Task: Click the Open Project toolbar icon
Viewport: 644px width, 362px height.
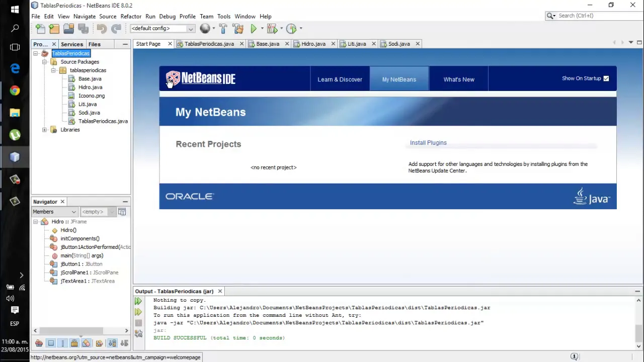Action: pyautogui.click(x=69, y=29)
